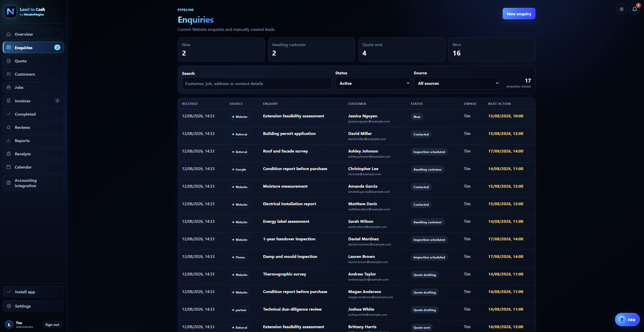Image resolution: width=644 pixels, height=332 pixels.
Task: Click the Thermographic survey enquiry
Action: (285, 274)
